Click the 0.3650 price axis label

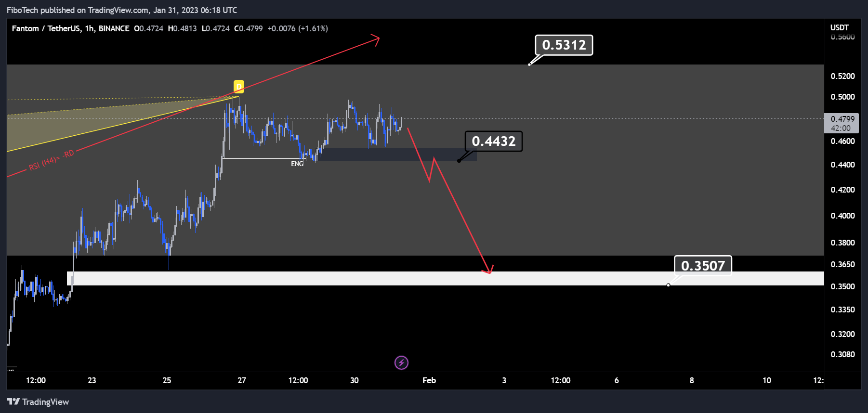pos(842,264)
